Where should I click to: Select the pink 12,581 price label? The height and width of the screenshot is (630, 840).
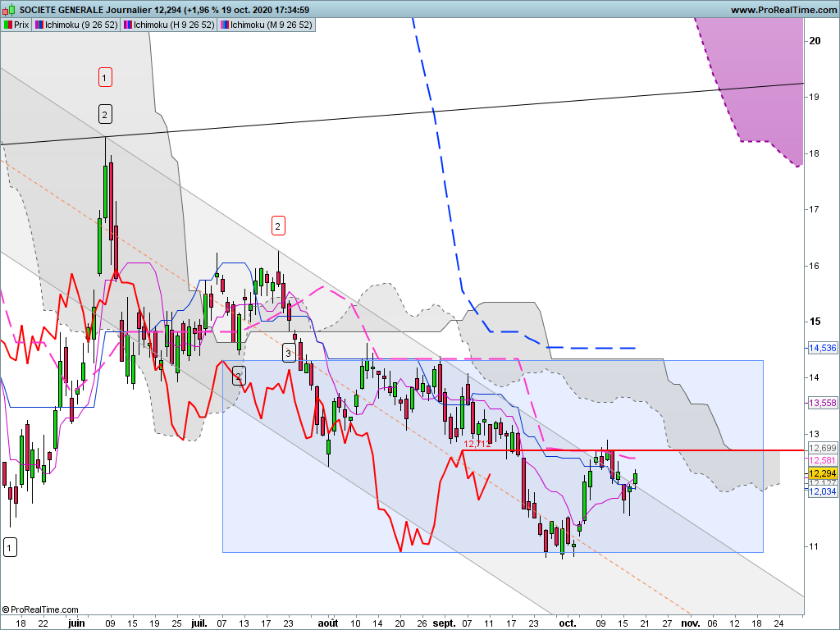pyautogui.click(x=822, y=461)
